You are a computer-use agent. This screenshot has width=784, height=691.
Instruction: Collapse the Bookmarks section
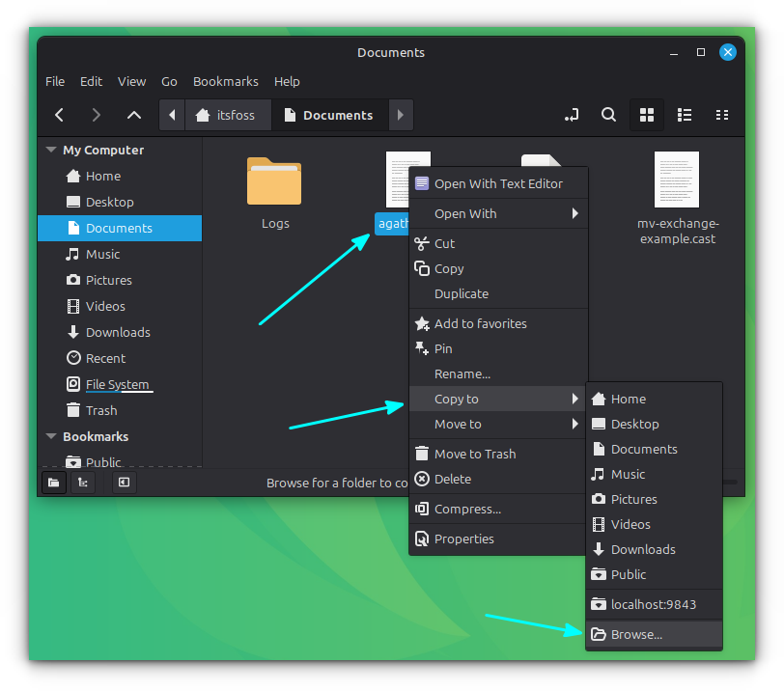tap(51, 437)
